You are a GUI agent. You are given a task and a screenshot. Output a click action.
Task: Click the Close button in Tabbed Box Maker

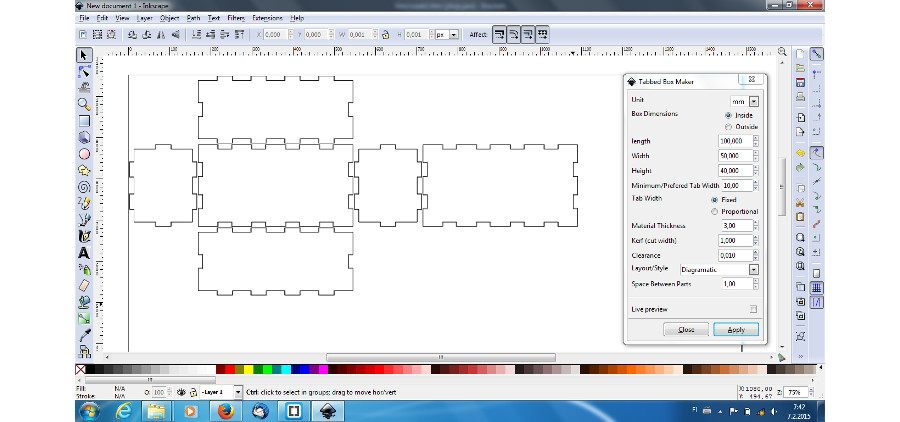(686, 330)
